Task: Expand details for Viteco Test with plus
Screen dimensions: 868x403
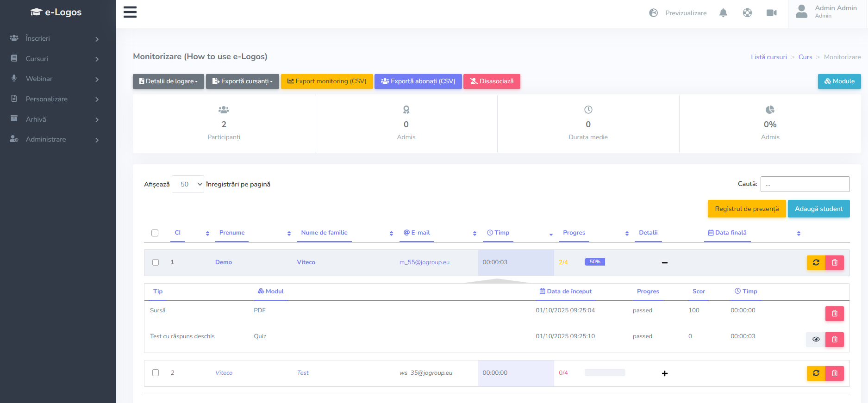Action: tap(664, 373)
